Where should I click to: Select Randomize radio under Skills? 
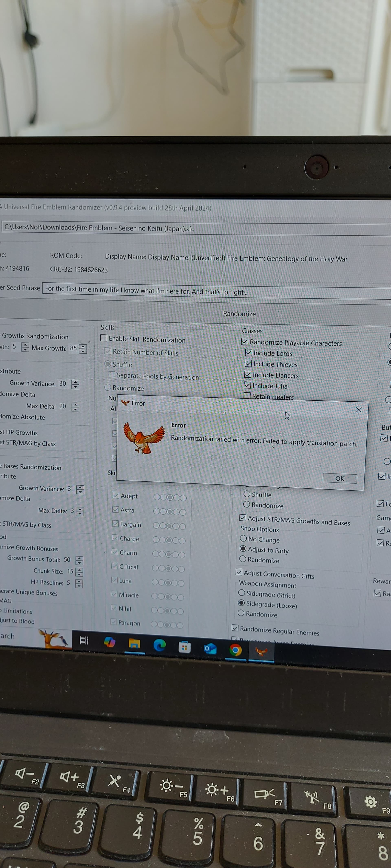108,387
